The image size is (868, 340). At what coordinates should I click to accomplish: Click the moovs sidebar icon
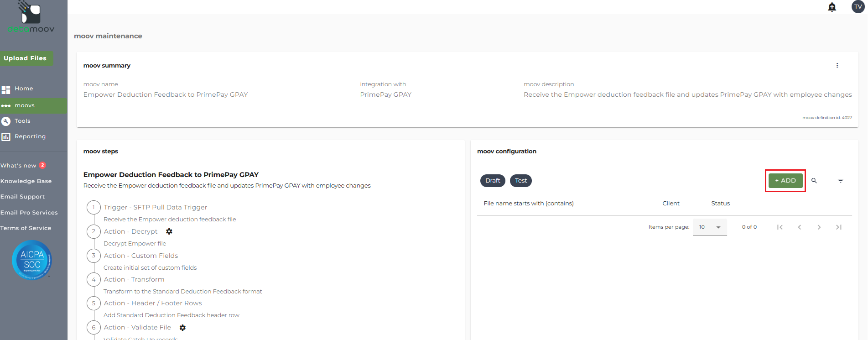pos(6,106)
